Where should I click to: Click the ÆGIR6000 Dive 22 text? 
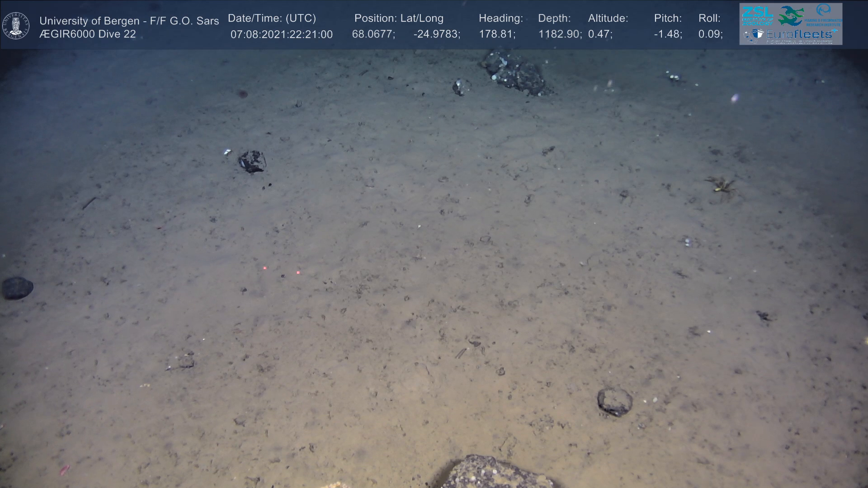click(88, 34)
